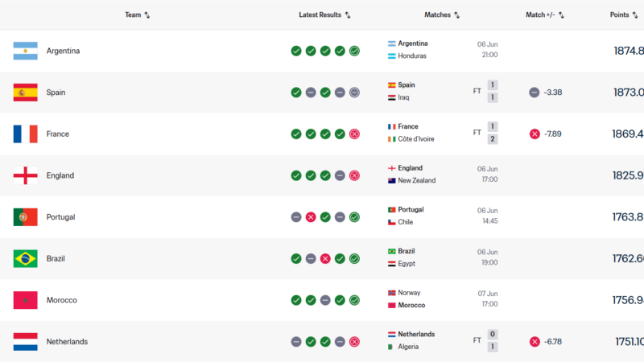Click Netherlands' red loss result icon
Image resolution: width=644 pixels, height=362 pixels.
(x=354, y=341)
